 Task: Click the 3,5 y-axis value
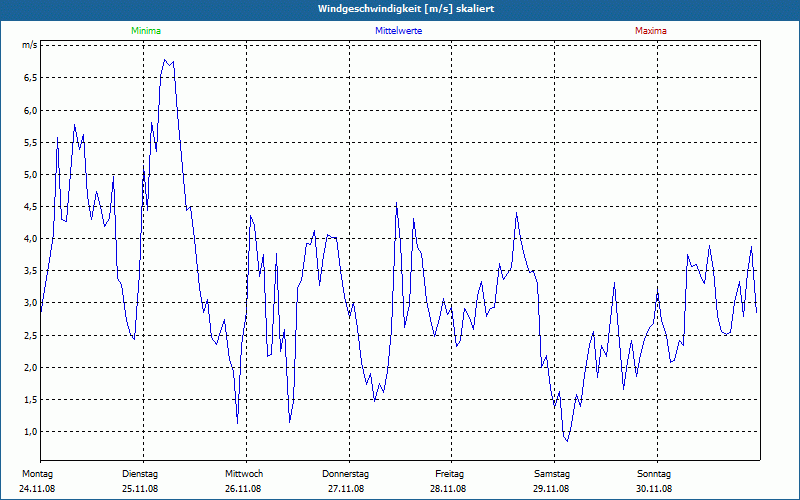(x=30, y=271)
